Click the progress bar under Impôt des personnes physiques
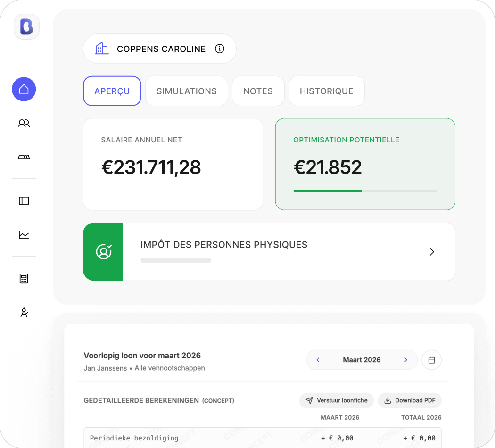 tap(176, 260)
